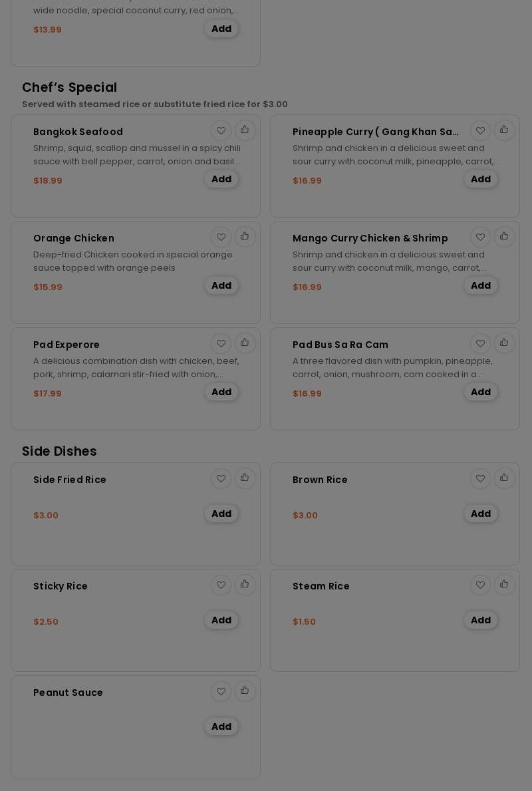Thumbs-up the Peanut Sauce item
This screenshot has width=532, height=791.
click(x=245, y=691)
